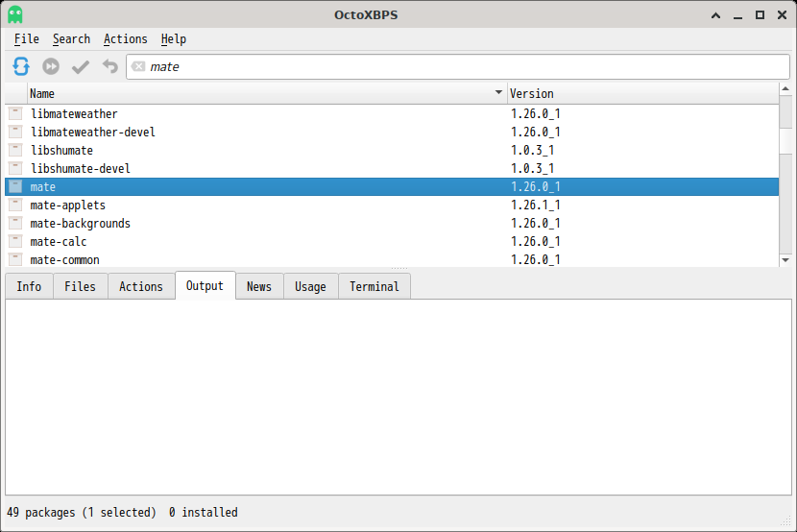Switch to the Files tab
This screenshot has width=797, height=532.
[x=80, y=286]
